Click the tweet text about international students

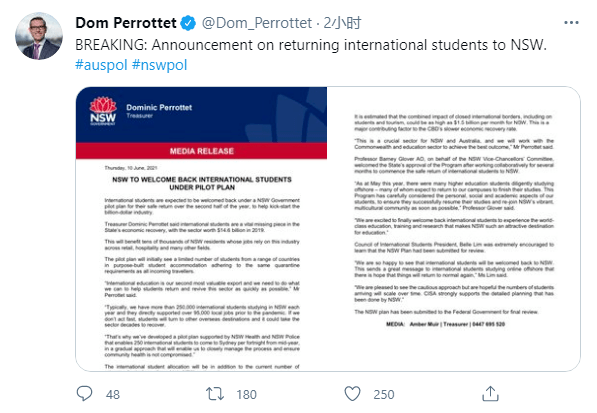[x=311, y=45]
